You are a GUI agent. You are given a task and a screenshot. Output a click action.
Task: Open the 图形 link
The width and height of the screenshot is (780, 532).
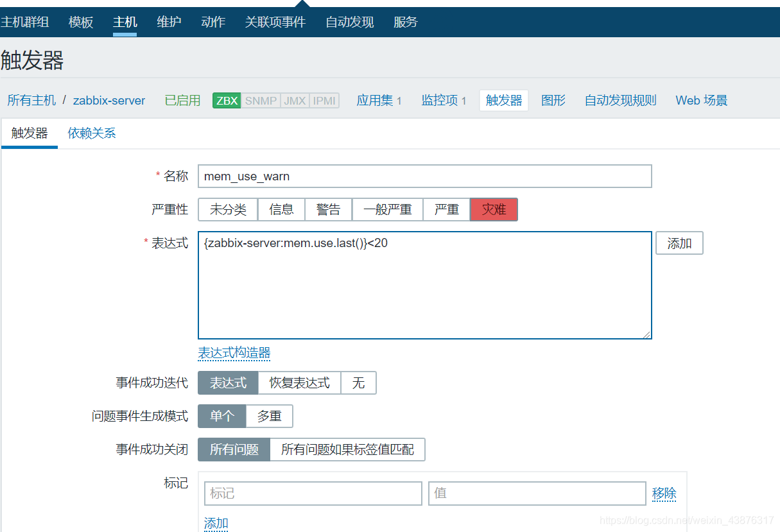click(553, 100)
